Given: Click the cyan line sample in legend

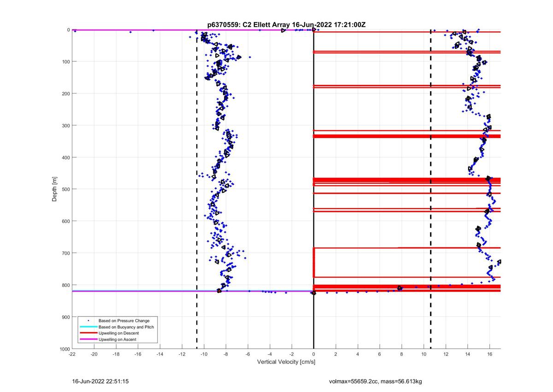Looking at the screenshot, I should coord(88,327).
